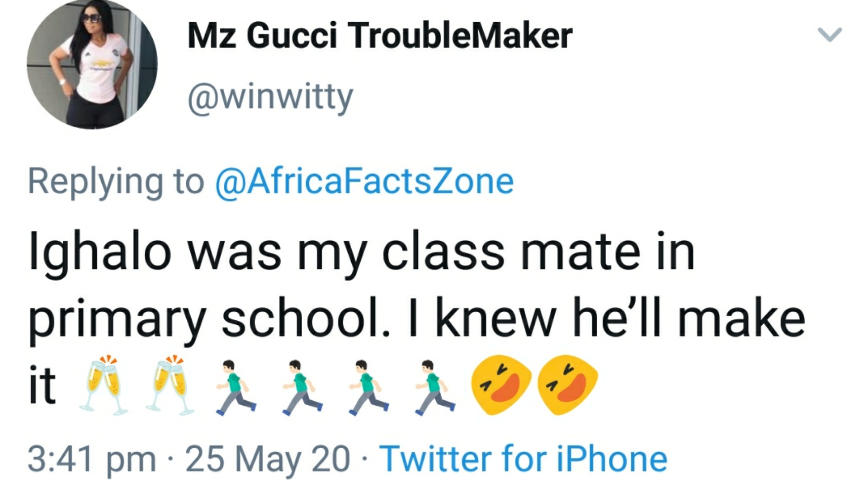Click the first running man emoji

point(236,387)
